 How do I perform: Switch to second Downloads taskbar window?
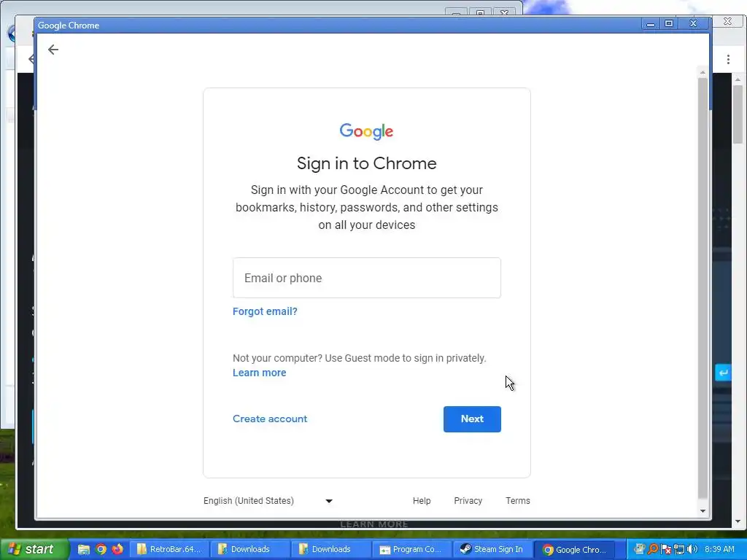pyautogui.click(x=330, y=549)
